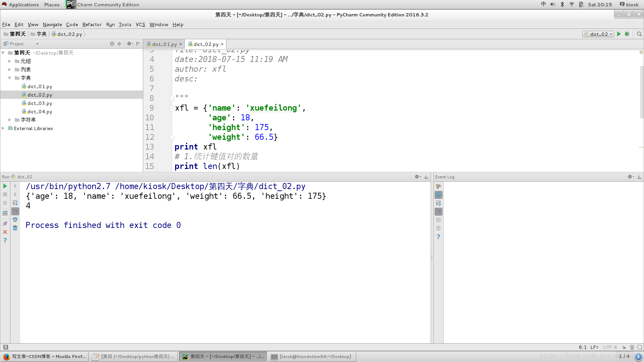The height and width of the screenshot is (362, 644).
Task: Expand the 元组 tree item in Project
Action: point(10,61)
